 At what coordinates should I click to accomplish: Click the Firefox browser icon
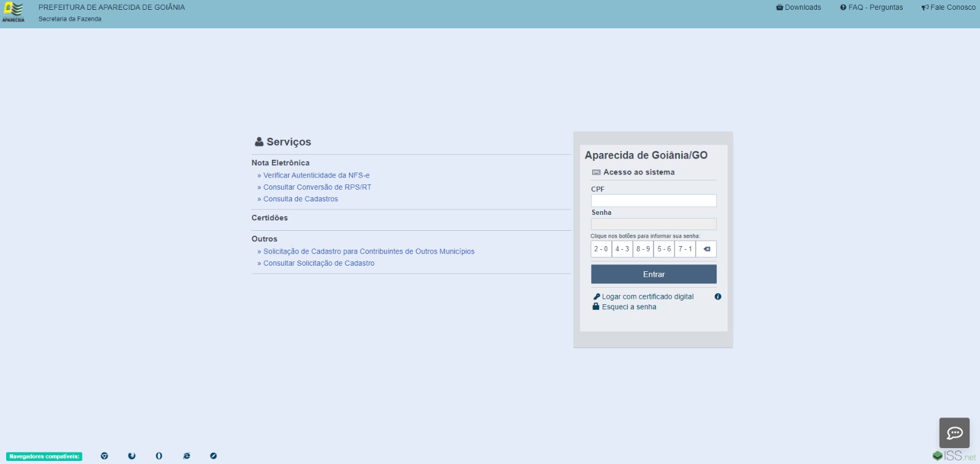[x=132, y=456]
